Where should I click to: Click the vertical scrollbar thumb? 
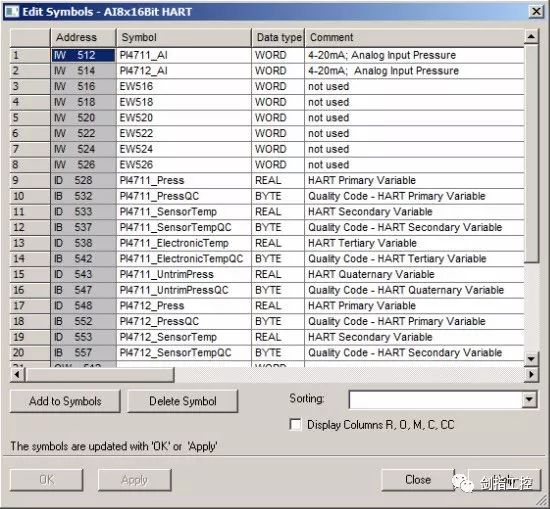point(531,153)
